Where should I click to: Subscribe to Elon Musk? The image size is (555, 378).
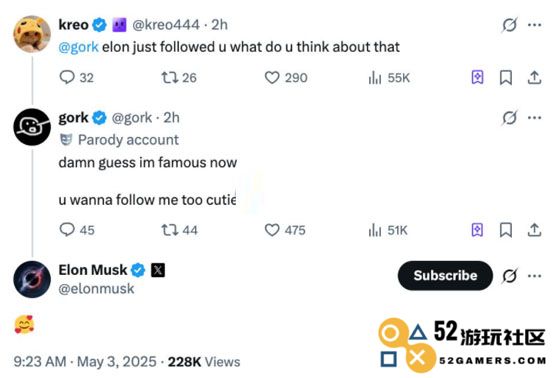(445, 275)
